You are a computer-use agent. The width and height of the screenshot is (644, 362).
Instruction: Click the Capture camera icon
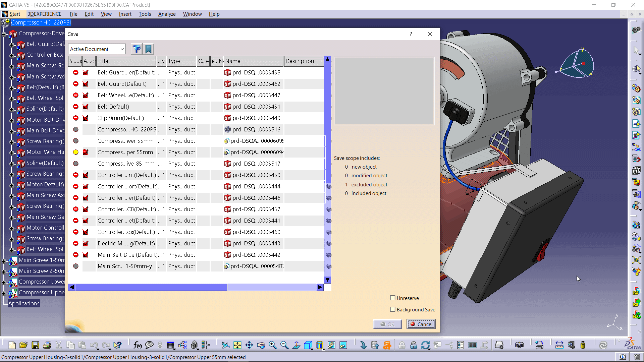[519, 345]
